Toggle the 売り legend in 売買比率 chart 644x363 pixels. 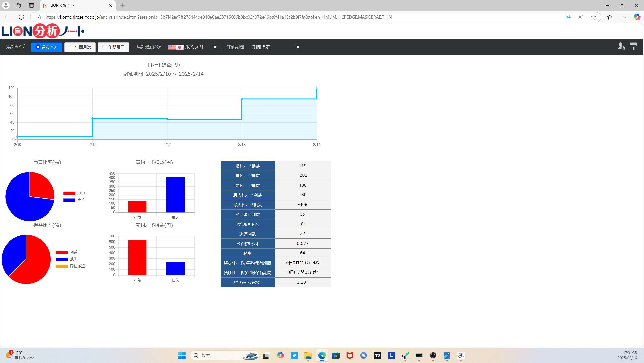click(74, 200)
